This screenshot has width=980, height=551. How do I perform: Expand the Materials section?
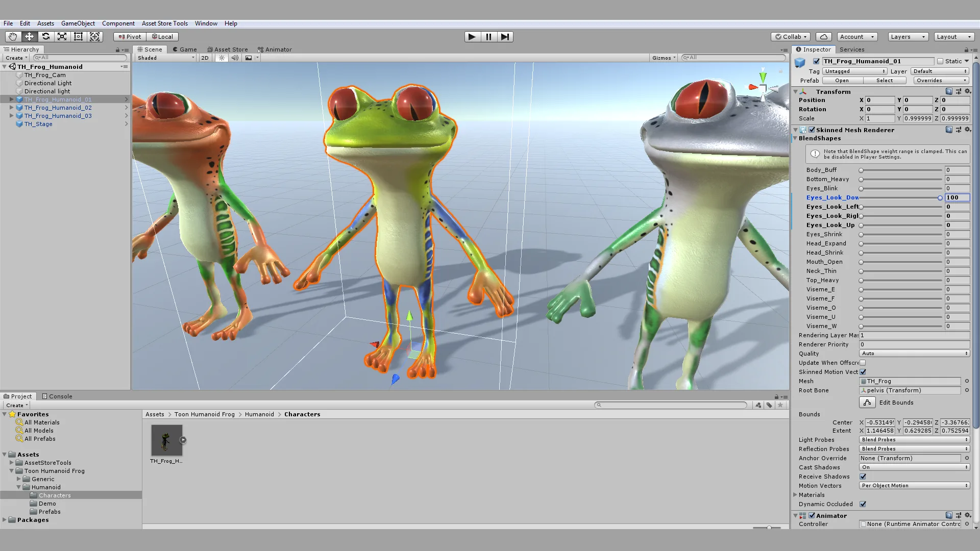(795, 495)
